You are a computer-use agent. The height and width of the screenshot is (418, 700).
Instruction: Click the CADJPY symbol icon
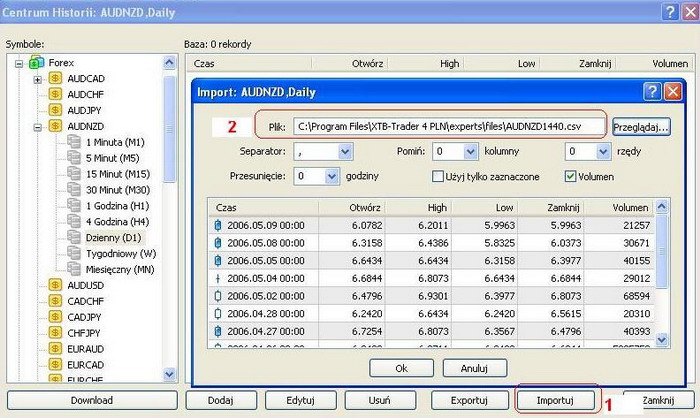tap(55, 317)
